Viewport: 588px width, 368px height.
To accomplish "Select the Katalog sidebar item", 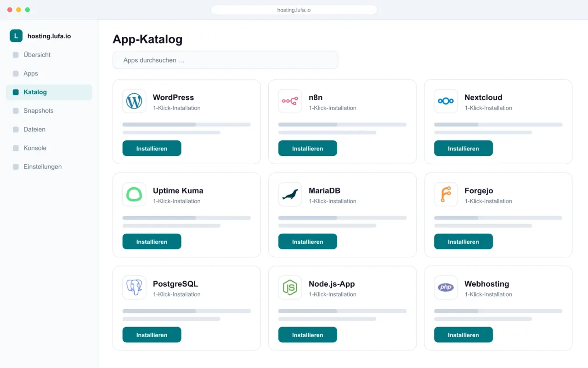I will coord(49,92).
